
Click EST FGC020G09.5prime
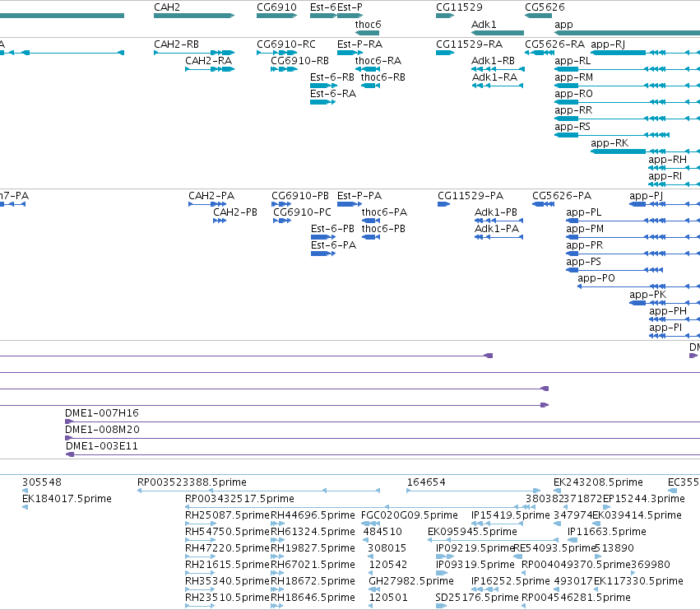pyautogui.click(x=410, y=515)
